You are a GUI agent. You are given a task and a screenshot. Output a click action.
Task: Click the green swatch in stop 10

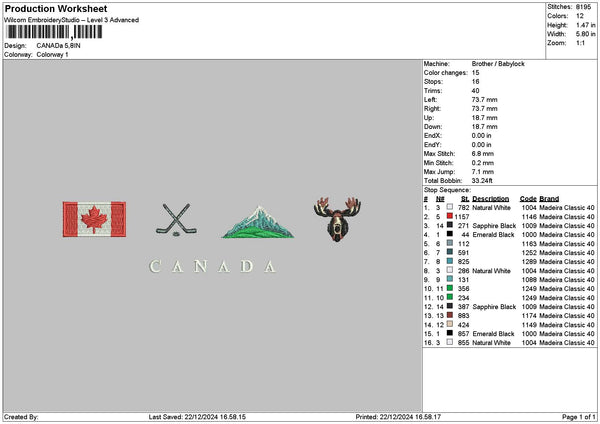tap(450, 288)
